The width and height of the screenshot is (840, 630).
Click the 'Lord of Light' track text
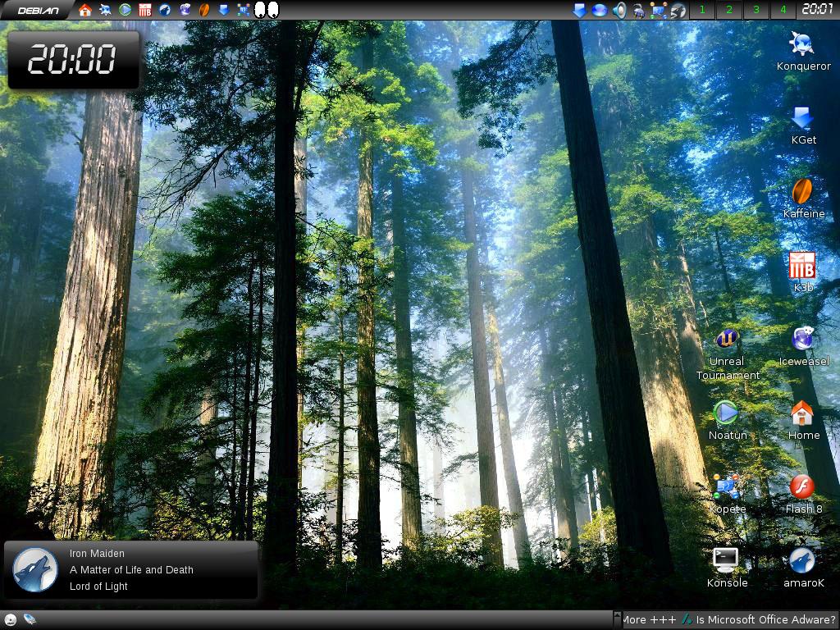(x=98, y=586)
